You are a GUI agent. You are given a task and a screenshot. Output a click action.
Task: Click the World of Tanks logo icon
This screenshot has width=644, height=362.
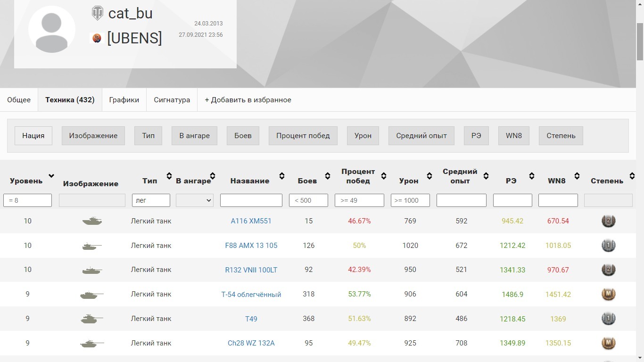[97, 13]
